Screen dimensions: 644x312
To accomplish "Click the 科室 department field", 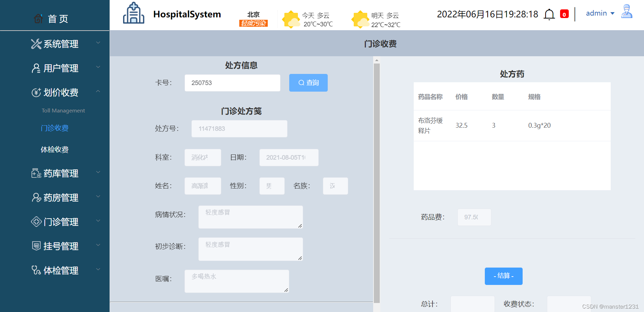I will (x=203, y=158).
